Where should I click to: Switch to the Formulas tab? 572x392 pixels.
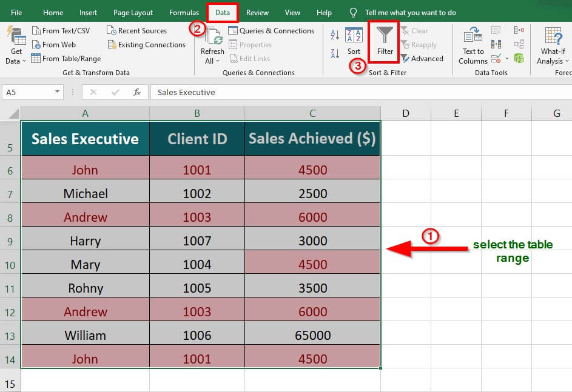pos(184,13)
